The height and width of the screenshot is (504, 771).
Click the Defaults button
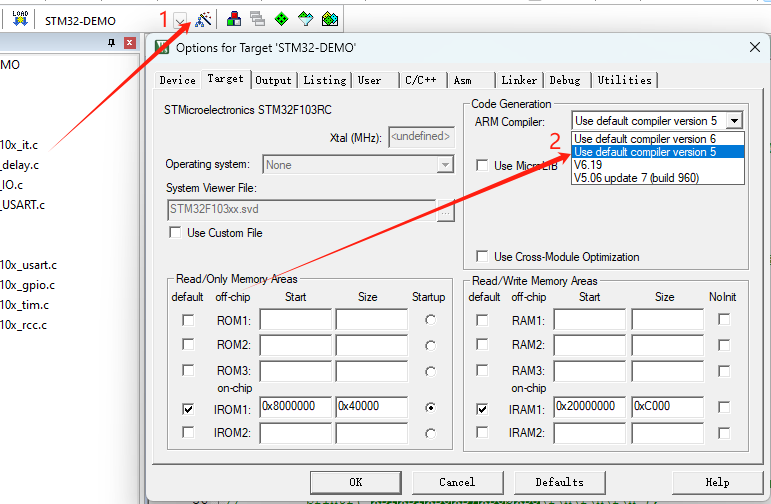[560, 482]
